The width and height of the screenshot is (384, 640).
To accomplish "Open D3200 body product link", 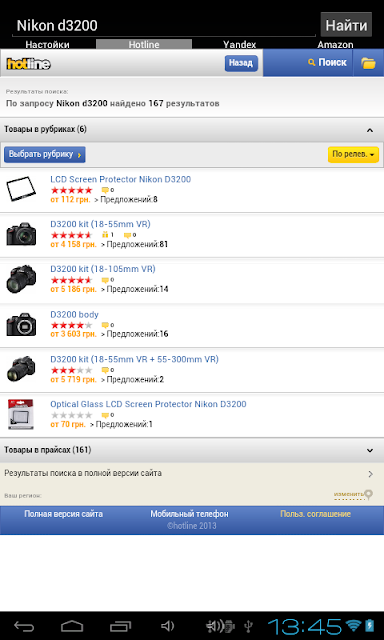I will coord(74,314).
